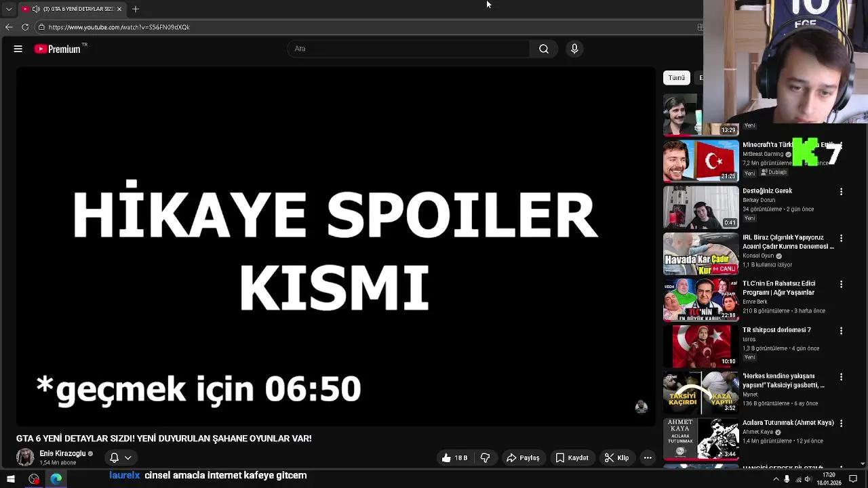The height and width of the screenshot is (488, 868).
Task: Save the video with Kaydet
Action: click(x=572, y=458)
